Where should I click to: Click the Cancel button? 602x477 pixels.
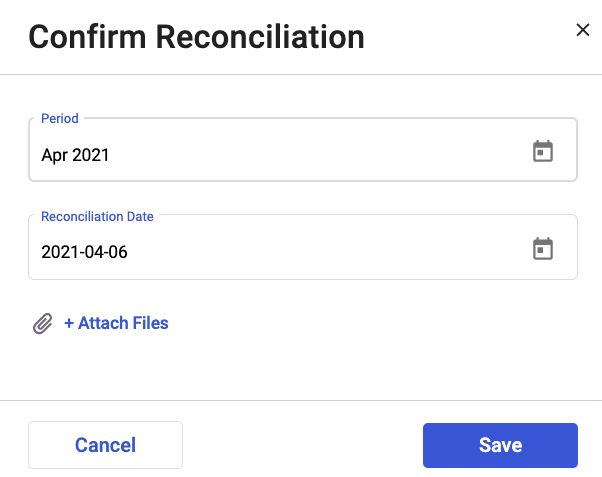pos(106,445)
